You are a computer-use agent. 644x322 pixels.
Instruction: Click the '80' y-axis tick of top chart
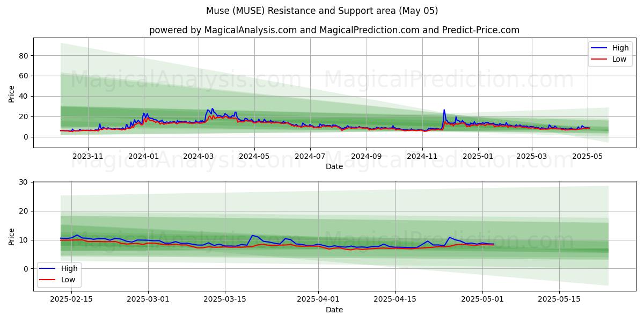click(24, 56)
